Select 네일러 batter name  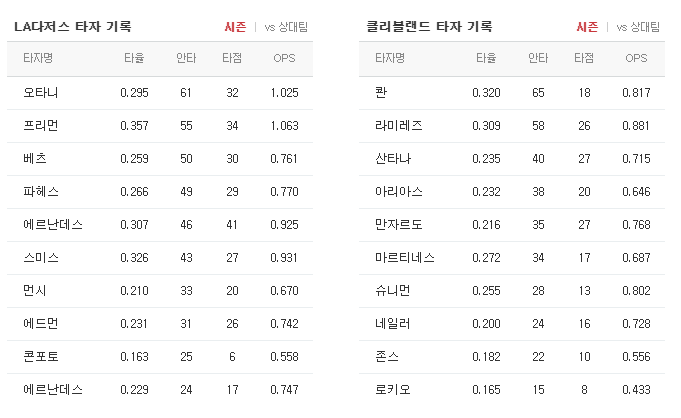393,324
